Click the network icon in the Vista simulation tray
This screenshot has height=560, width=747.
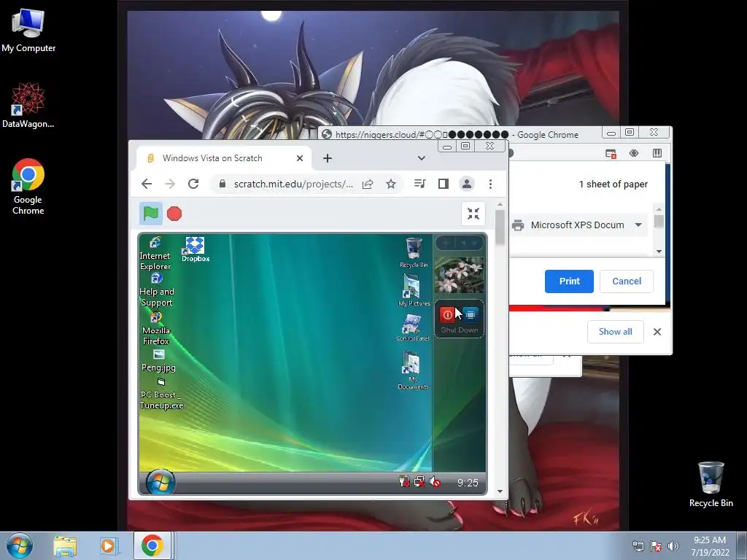pyautogui.click(x=419, y=482)
